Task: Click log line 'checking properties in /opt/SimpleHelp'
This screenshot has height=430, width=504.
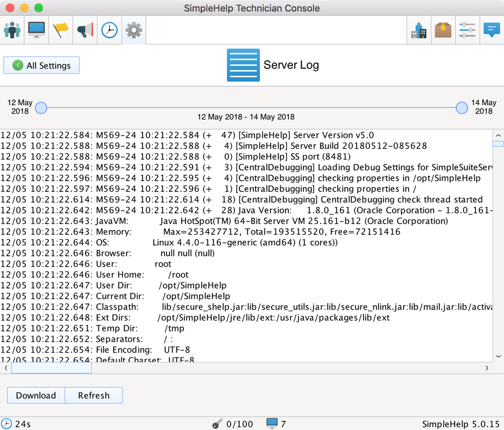Action: (x=240, y=178)
